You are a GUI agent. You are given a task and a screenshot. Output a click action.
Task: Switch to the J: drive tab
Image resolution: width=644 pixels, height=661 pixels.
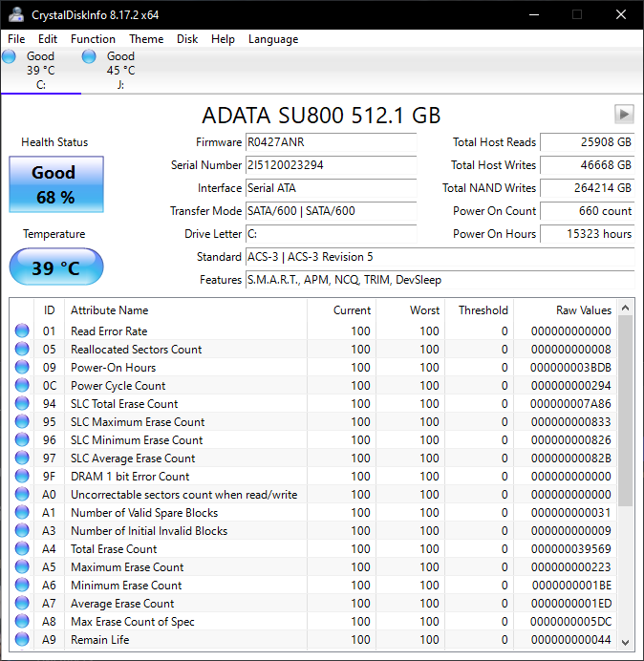tap(120, 71)
